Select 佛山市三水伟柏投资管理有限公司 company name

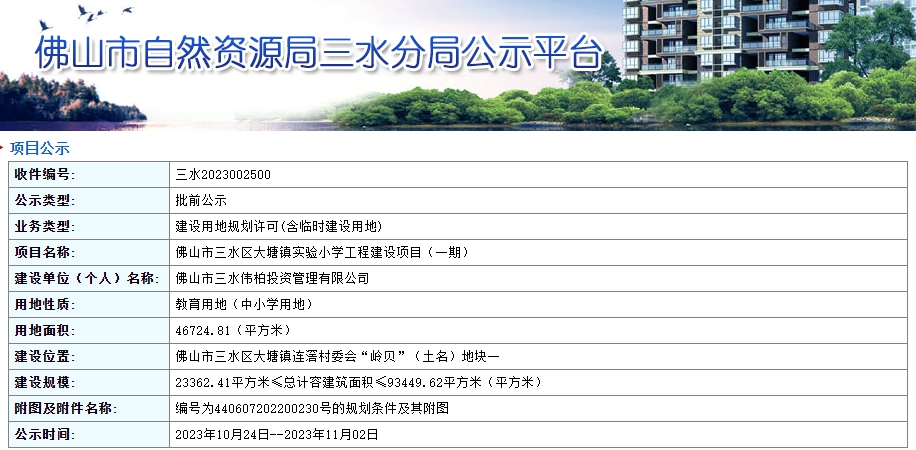[272, 279]
